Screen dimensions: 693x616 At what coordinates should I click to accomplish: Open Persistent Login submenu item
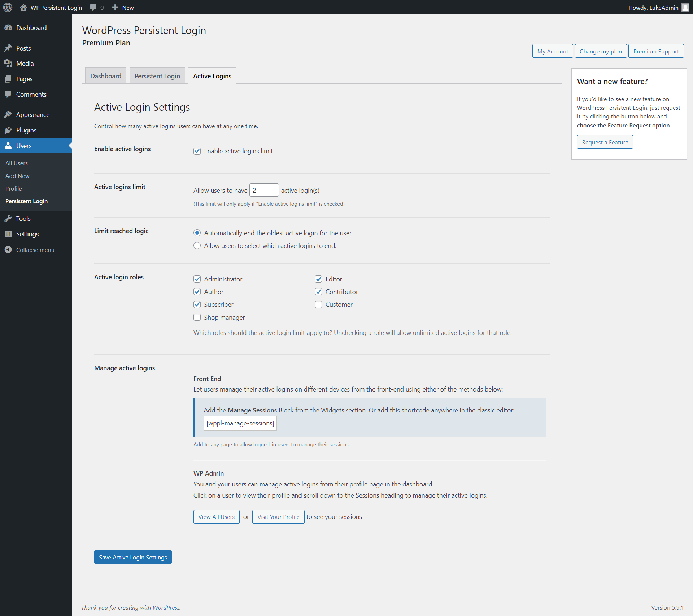(x=26, y=201)
